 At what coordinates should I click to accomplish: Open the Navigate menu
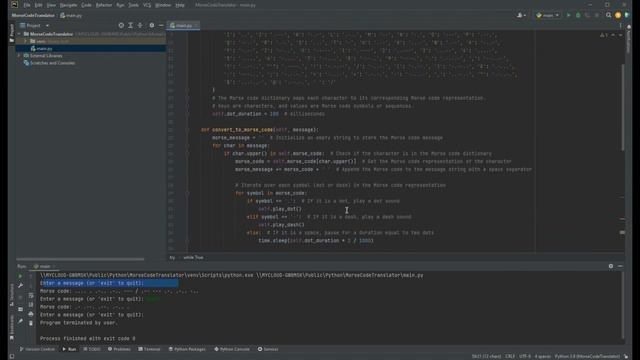[x=68, y=5]
